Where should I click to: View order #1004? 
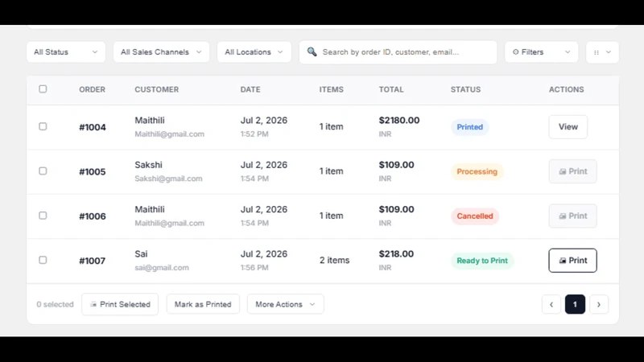click(x=568, y=127)
